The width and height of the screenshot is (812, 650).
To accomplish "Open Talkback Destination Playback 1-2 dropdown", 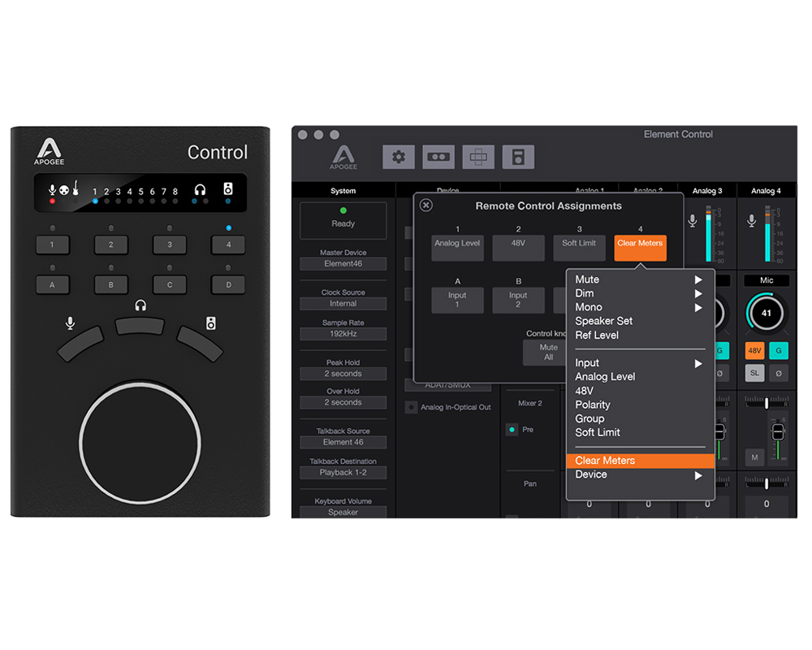I will (343, 473).
